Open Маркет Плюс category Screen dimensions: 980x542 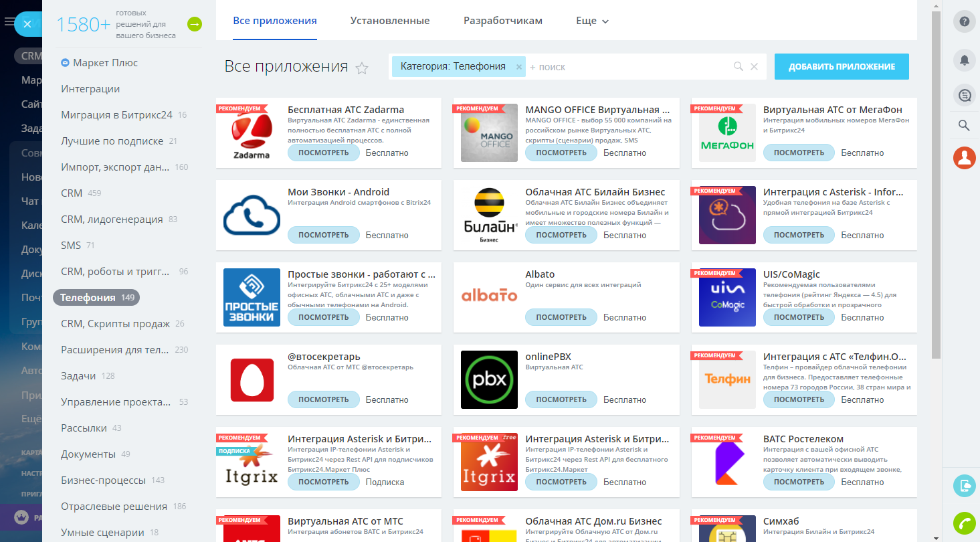[105, 63]
